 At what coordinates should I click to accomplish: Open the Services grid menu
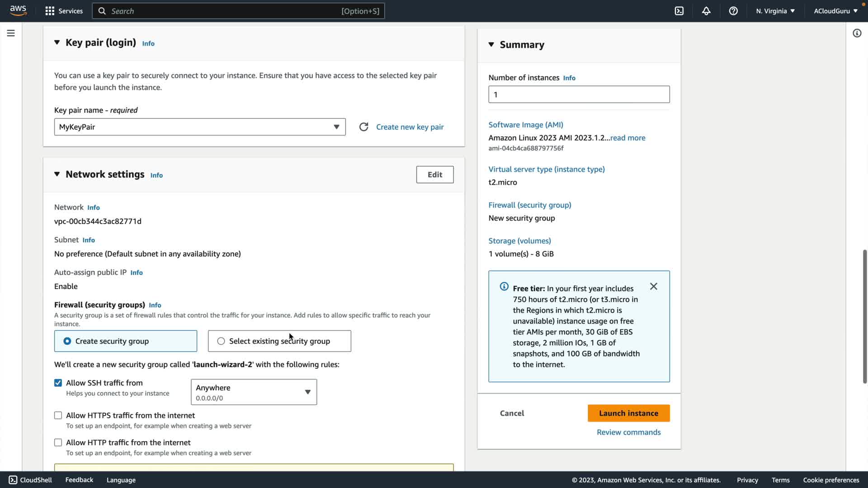click(x=64, y=11)
